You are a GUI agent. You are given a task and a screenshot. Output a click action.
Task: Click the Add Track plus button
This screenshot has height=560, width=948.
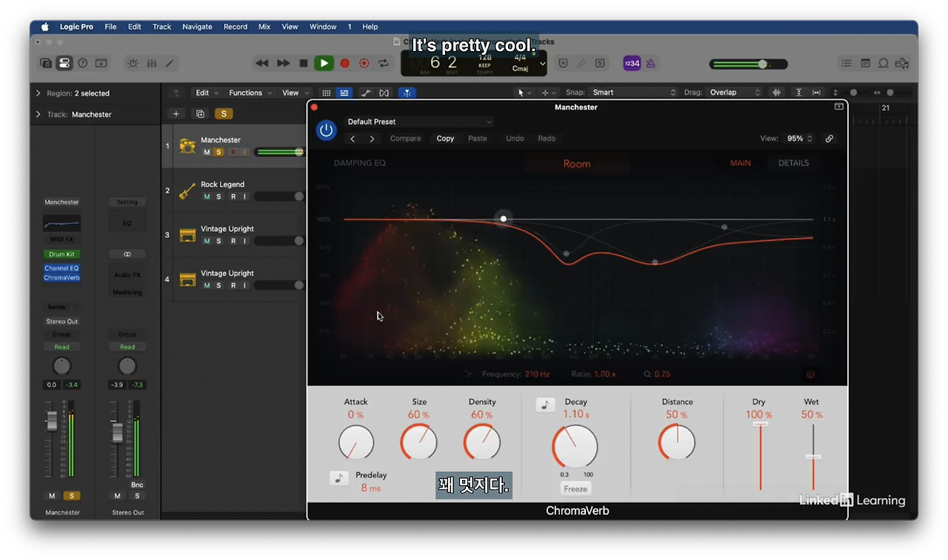point(176,113)
